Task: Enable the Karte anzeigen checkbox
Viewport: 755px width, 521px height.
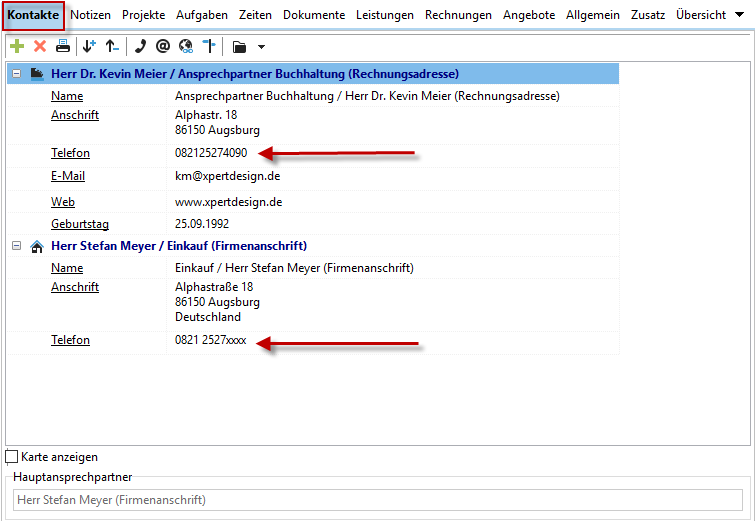Action: pyautogui.click(x=12, y=457)
